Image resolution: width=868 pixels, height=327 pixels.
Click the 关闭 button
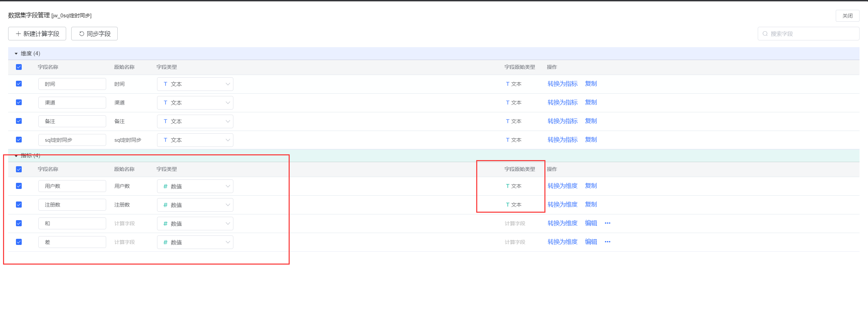[x=847, y=16]
